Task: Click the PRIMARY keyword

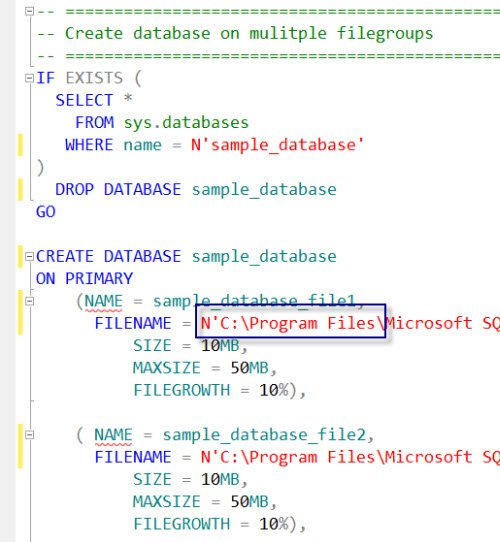Action: click(x=99, y=279)
